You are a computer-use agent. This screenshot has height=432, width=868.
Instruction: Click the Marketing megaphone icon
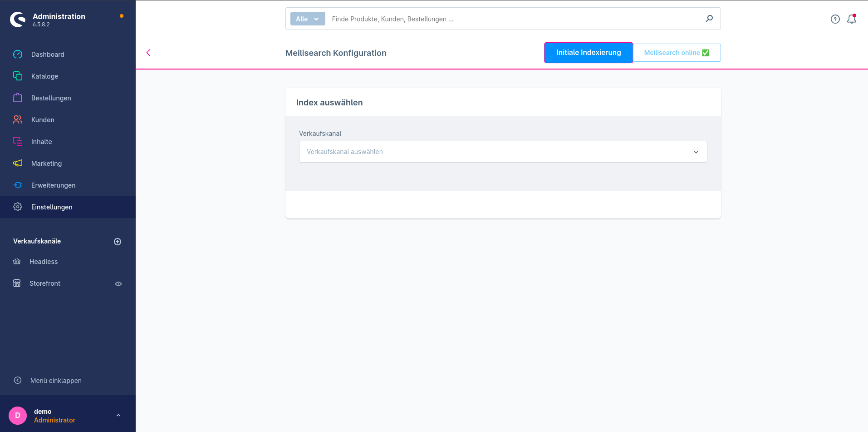(x=18, y=163)
